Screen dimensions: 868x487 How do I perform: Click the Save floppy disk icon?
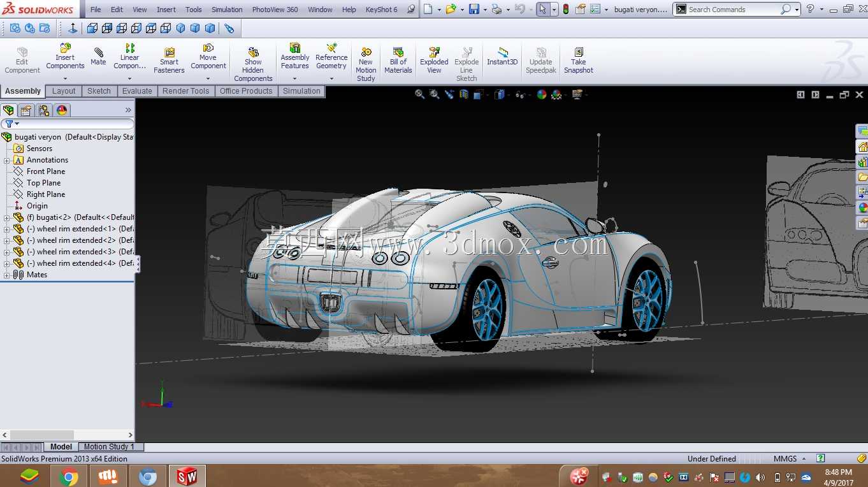click(474, 10)
